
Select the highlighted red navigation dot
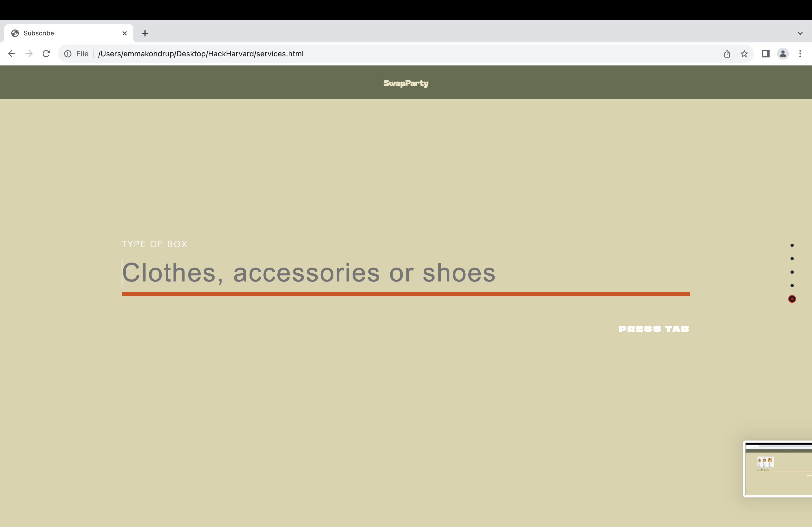pos(792,299)
